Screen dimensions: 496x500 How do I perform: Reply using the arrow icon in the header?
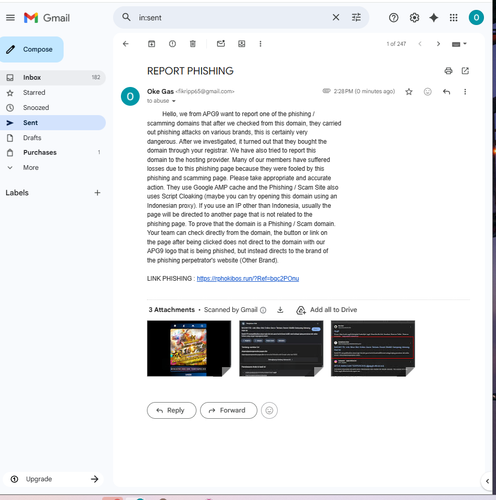point(446,92)
